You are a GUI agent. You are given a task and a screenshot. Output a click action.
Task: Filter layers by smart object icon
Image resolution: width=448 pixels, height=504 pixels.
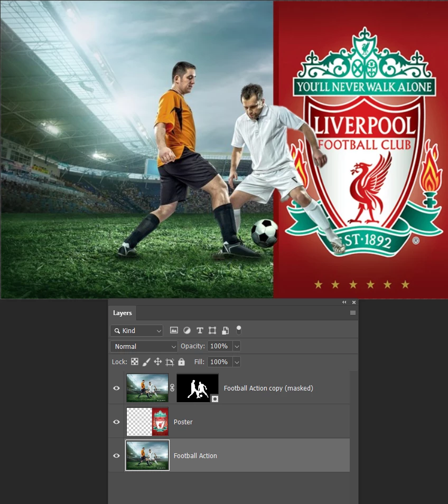click(225, 330)
